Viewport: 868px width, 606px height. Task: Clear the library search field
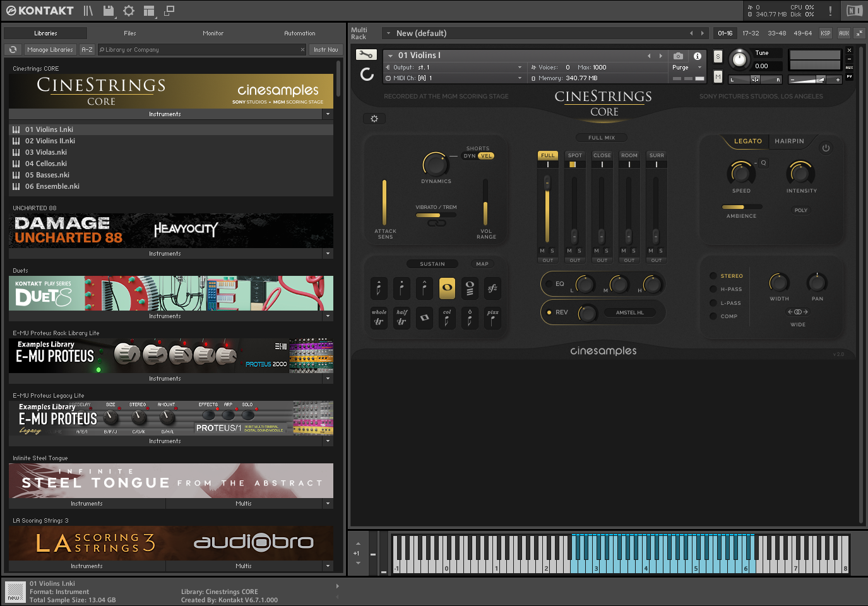[302, 49]
